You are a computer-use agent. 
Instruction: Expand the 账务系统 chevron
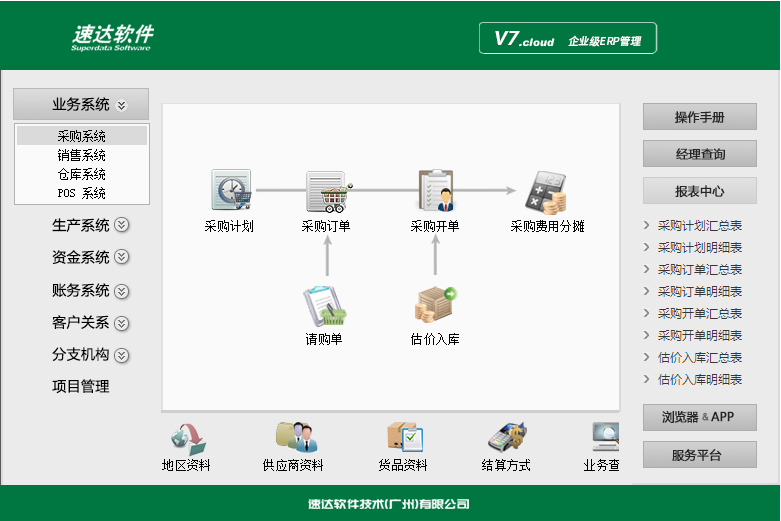click(x=122, y=291)
